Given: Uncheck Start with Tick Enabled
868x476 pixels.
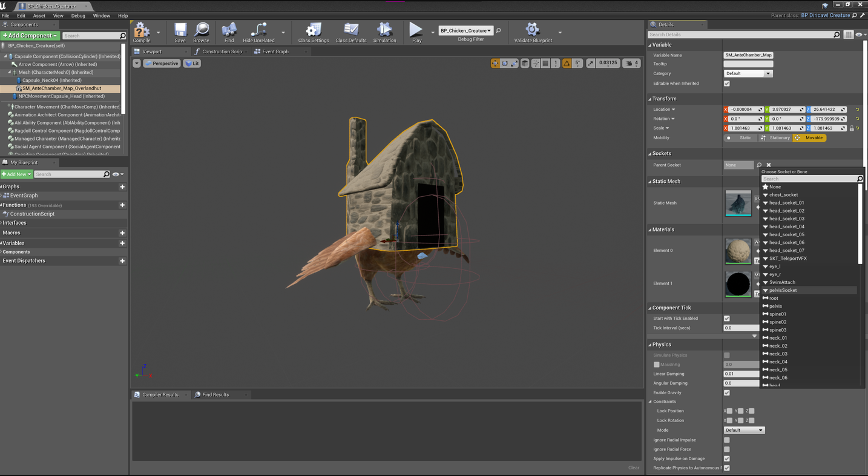Looking at the screenshot, I should coord(727,319).
